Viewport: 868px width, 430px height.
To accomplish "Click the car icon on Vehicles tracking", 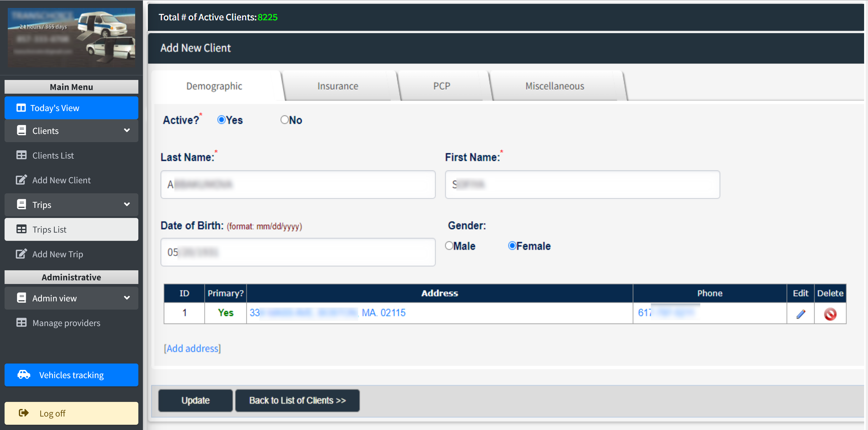I will [x=24, y=374].
